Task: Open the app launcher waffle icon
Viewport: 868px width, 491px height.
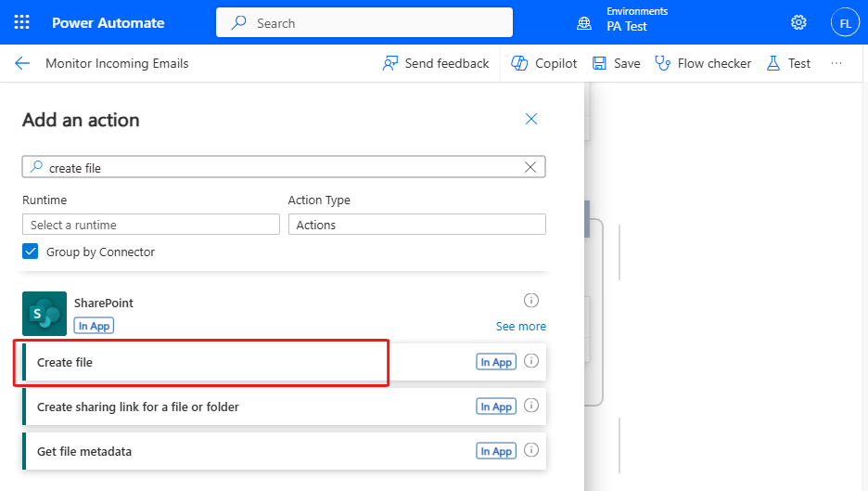Action: [x=22, y=22]
